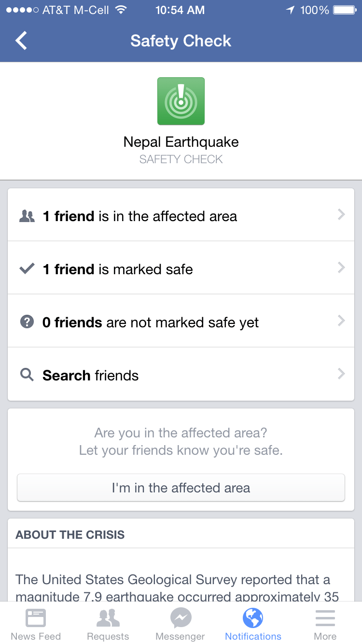Open the News Feed tab
This screenshot has width=362, height=644.
(36, 624)
